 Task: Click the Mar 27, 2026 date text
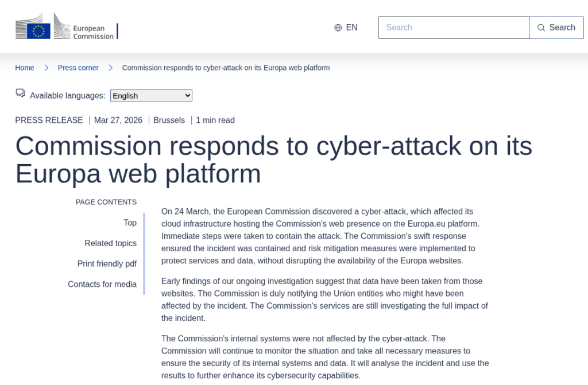pyautogui.click(x=118, y=120)
